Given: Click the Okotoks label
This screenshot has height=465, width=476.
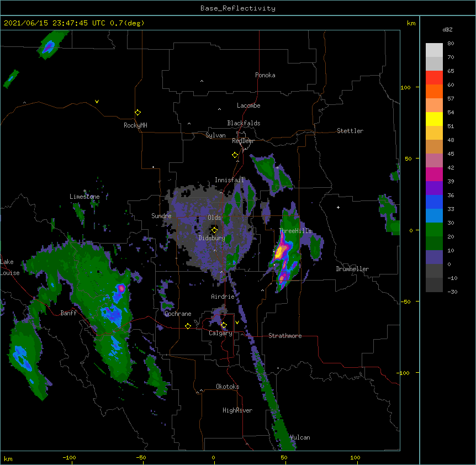Looking at the screenshot, I should coord(228,387).
